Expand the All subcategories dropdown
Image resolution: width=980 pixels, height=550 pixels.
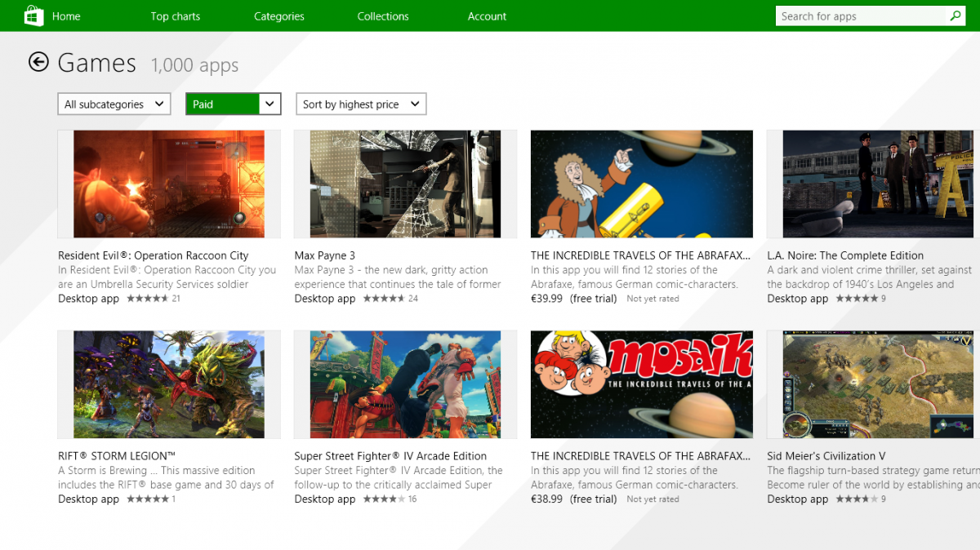(x=114, y=104)
